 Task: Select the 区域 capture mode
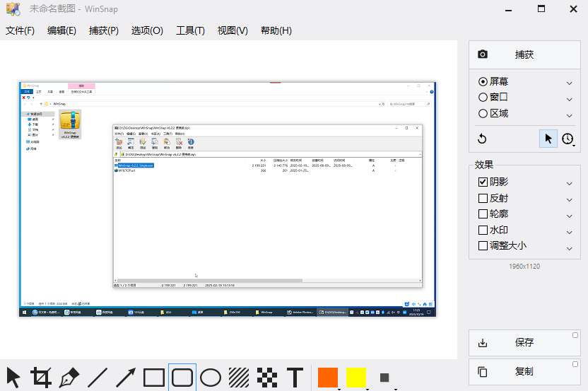click(493, 113)
